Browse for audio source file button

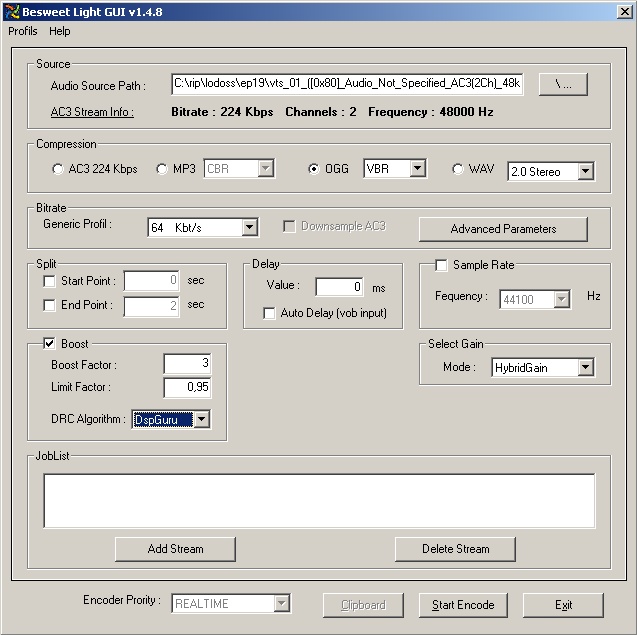(x=563, y=84)
